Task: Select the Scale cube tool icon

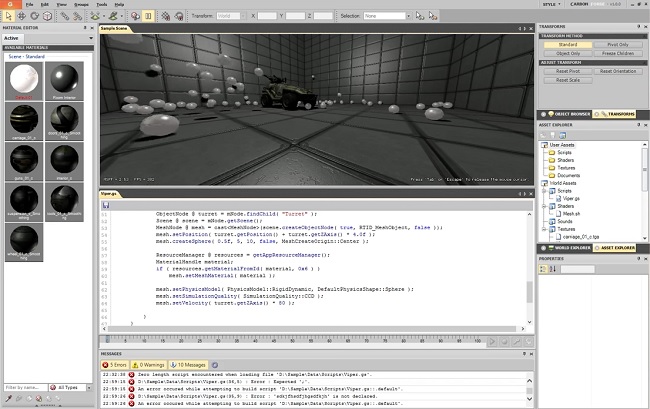Action: [x=48, y=16]
